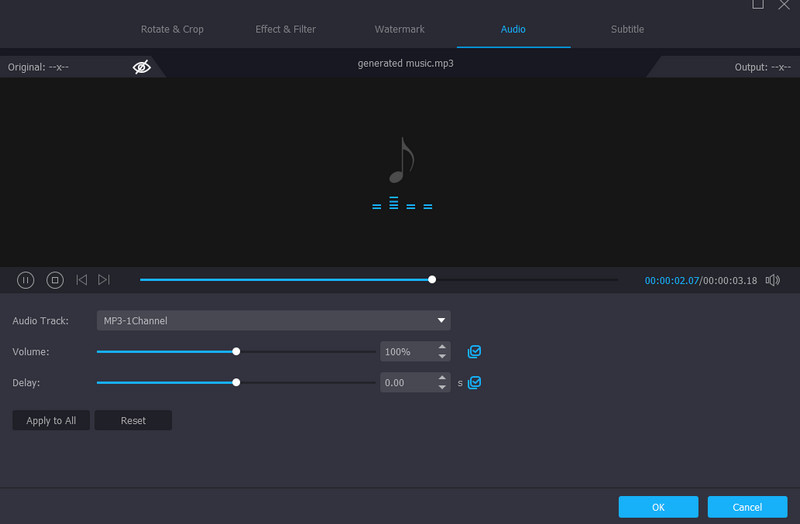Mute the preview volume speaker icon
The height and width of the screenshot is (524, 800).
click(772, 280)
